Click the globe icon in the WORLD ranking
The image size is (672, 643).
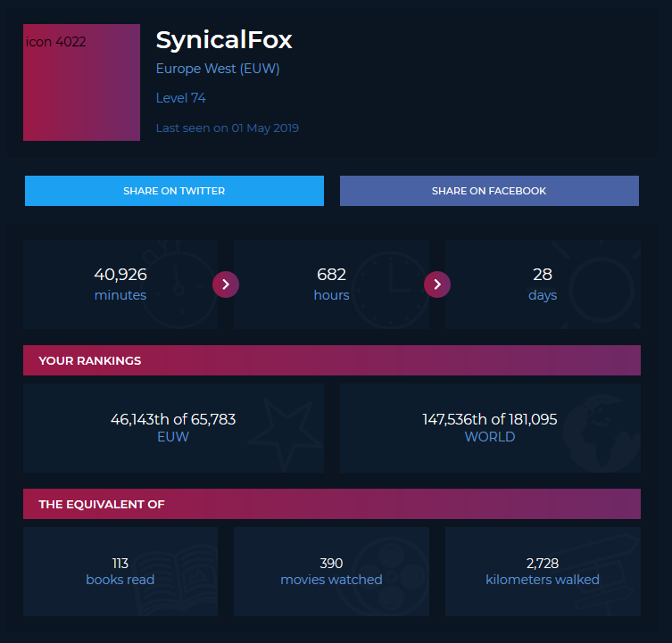coord(602,433)
